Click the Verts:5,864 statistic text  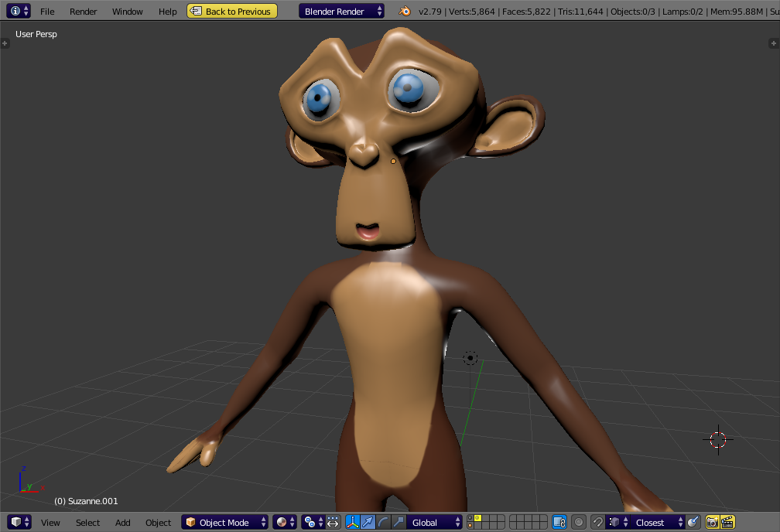pos(471,12)
